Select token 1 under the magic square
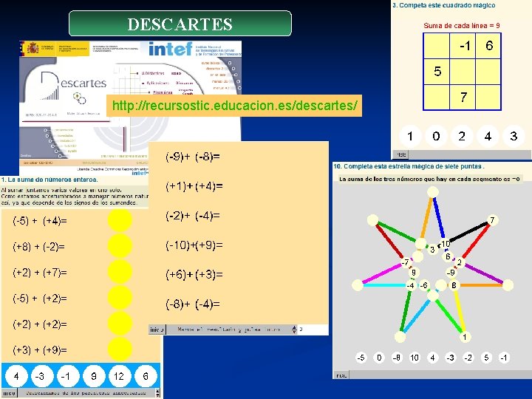This screenshot has width=532, height=399. pos(410,136)
